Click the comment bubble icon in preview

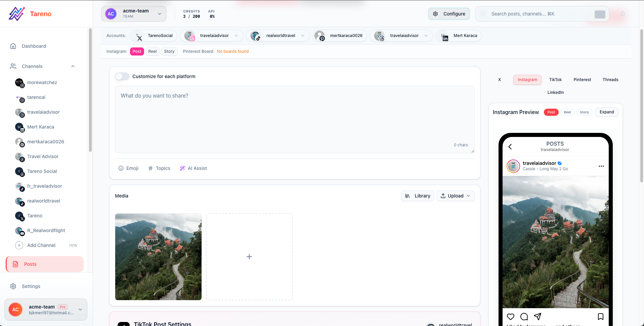[524, 317]
